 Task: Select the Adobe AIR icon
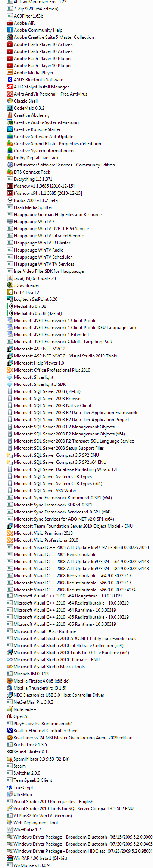(x=10, y=23)
